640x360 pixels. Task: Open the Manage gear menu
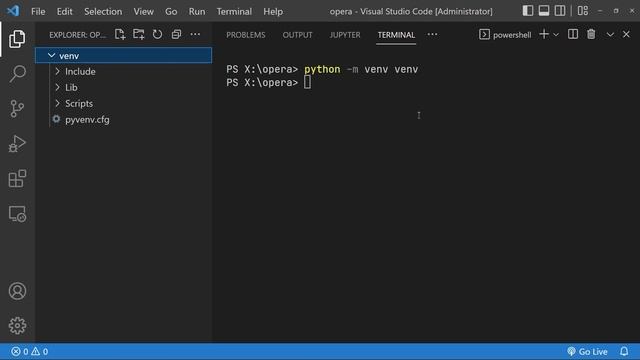17,326
